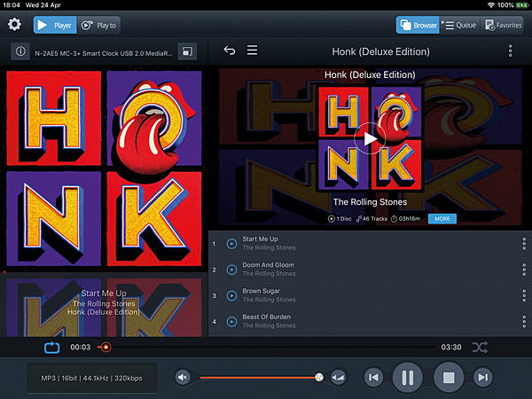Screen dimensions: 532x399
Task: Mute the audio with the speaker icon
Action: tap(183, 378)
